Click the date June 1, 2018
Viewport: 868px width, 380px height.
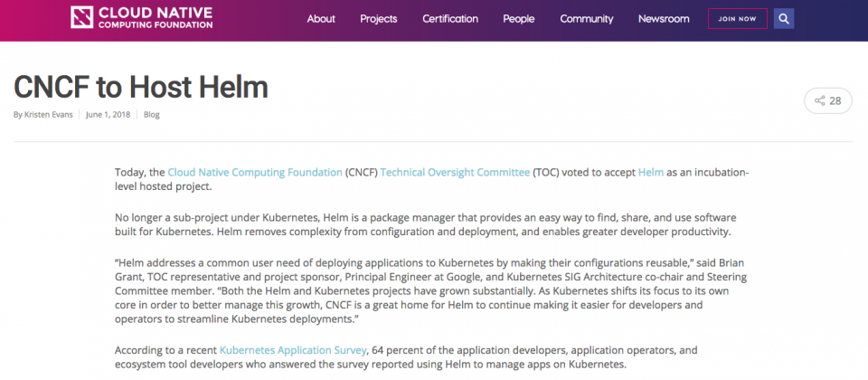(x=108, y=115)
